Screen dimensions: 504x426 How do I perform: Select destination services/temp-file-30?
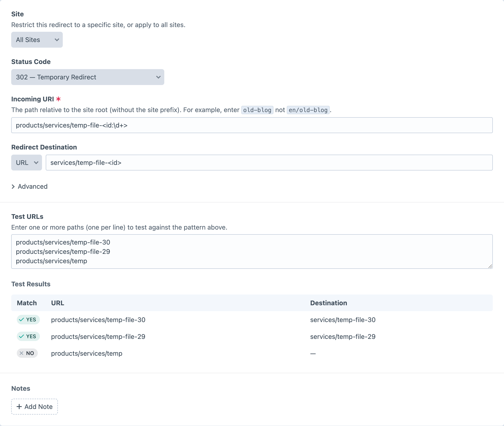pos(343,320)
